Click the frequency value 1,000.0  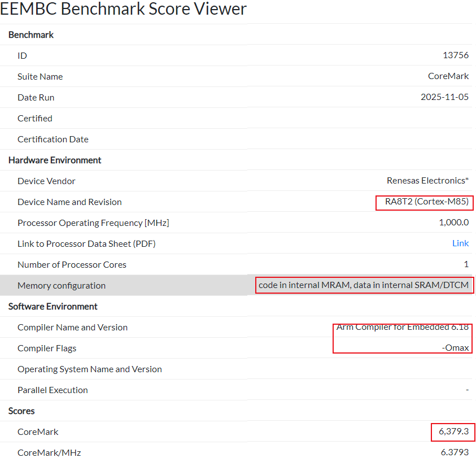[x=453, y=223]
